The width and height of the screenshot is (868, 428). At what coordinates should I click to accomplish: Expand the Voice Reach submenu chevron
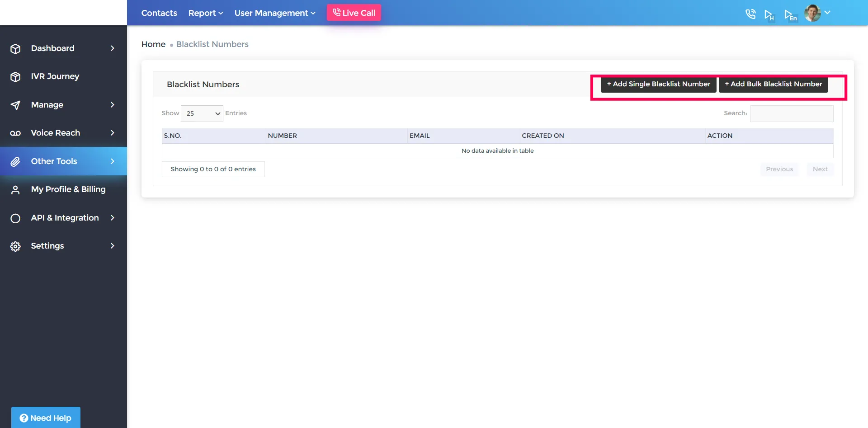(113, 133)
